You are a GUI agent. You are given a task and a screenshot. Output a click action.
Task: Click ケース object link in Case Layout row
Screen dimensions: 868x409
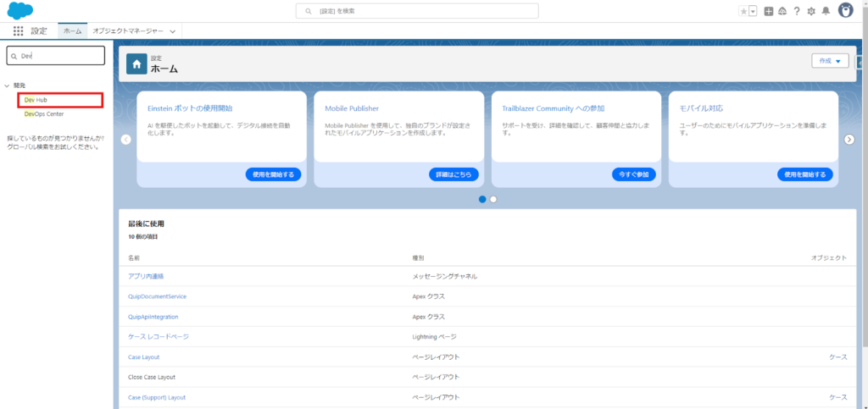pos(837,357)
